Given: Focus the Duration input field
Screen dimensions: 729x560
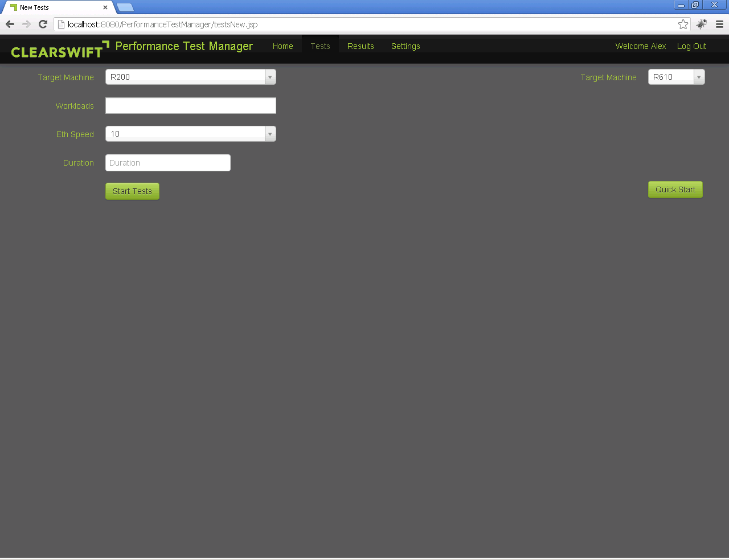Looking at the screenshot, I should [x=168, y=163].
